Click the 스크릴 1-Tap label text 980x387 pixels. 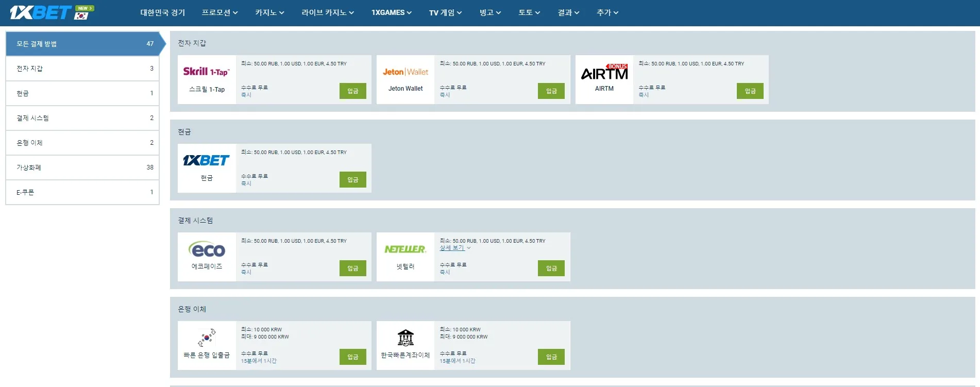coord(207,89)
